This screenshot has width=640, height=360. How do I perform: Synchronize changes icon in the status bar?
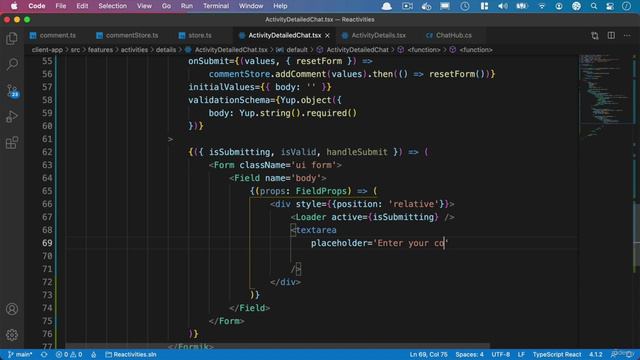(44, 354)
